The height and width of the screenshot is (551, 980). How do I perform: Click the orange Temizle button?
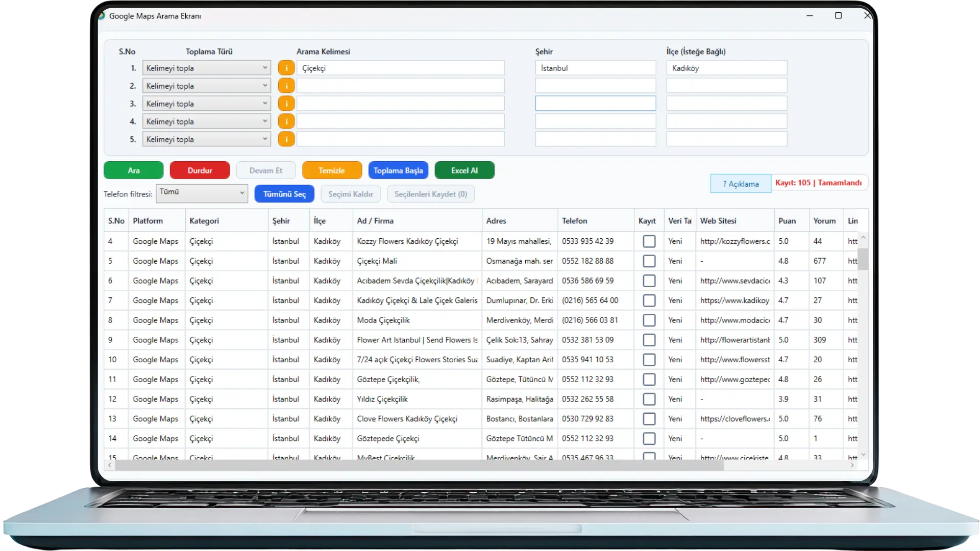332,170
